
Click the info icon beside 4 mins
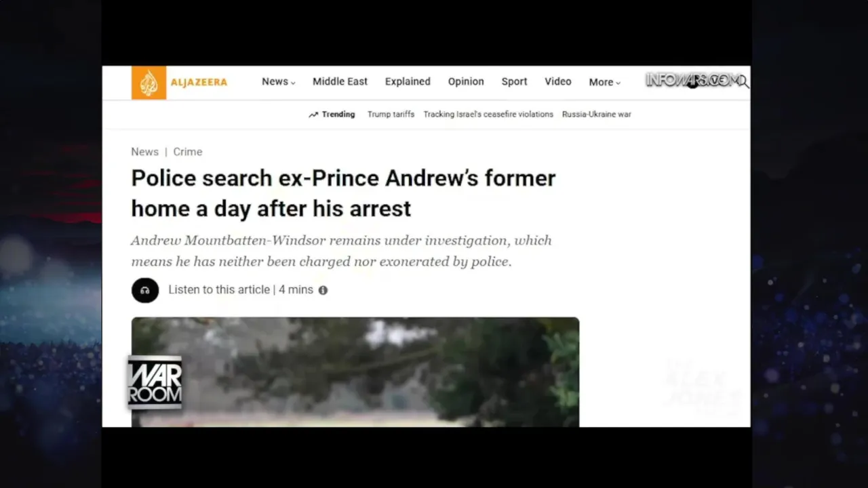[323, 290]
